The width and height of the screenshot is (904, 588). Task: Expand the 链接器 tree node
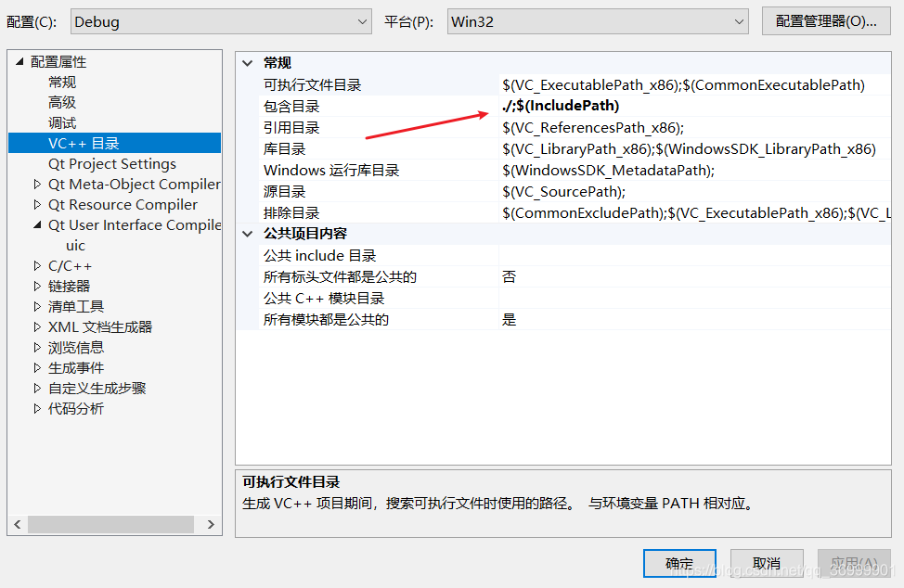(x=37, y=287)
